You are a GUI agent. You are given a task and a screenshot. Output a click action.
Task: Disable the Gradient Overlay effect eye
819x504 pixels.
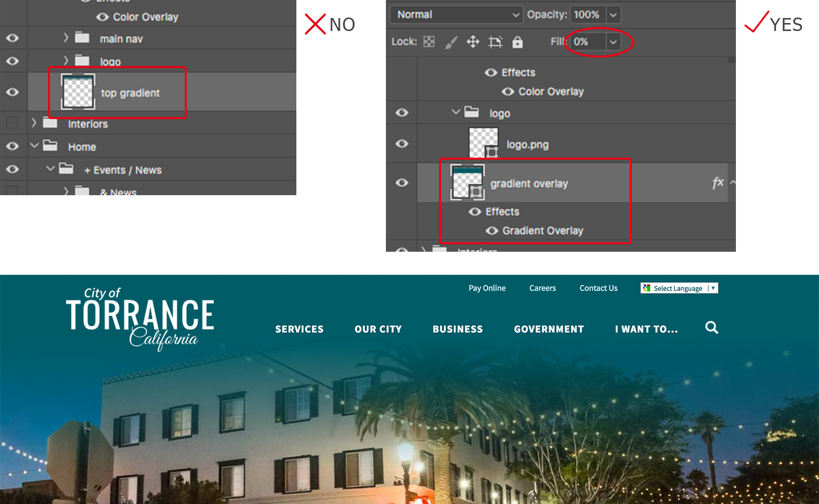pyautogui.click(x=492, y=231)
